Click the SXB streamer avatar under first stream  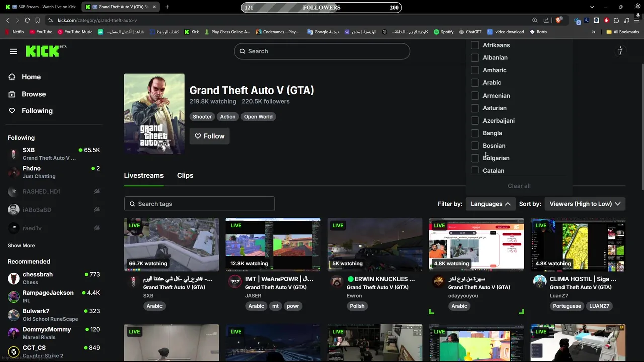point(133,281)
